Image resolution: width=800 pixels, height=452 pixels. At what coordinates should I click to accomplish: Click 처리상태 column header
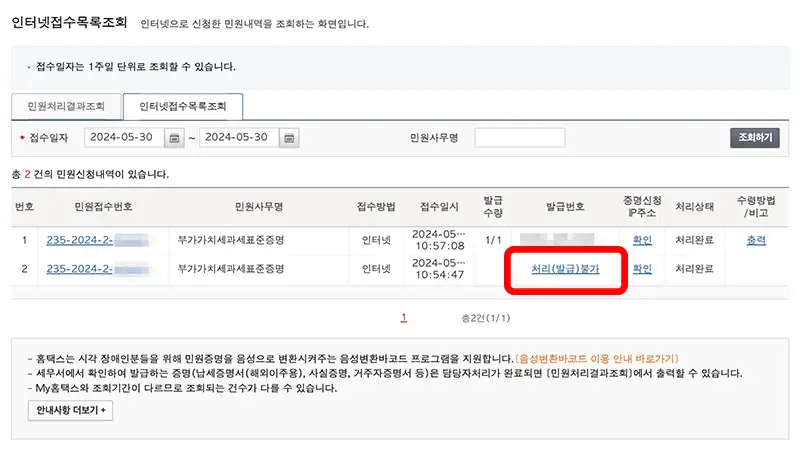[x=694, y=207]
